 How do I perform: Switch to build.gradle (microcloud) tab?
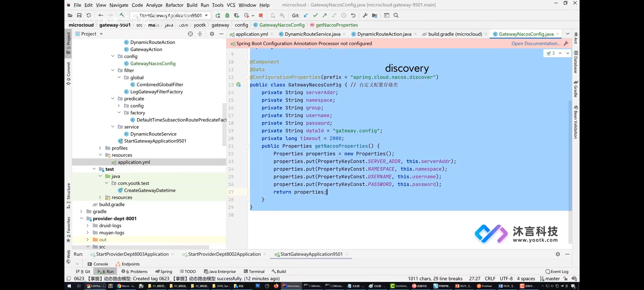coord(455,34)
